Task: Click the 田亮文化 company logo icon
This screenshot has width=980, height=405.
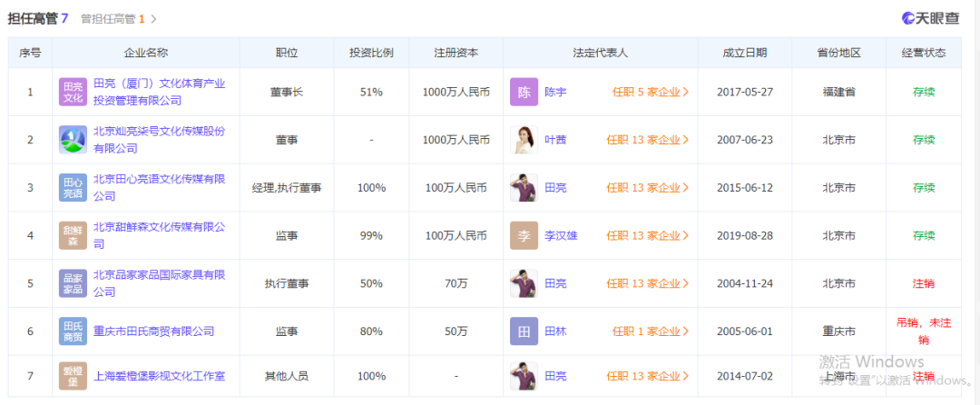Action: pyautogui.click(x=73, y=92)
